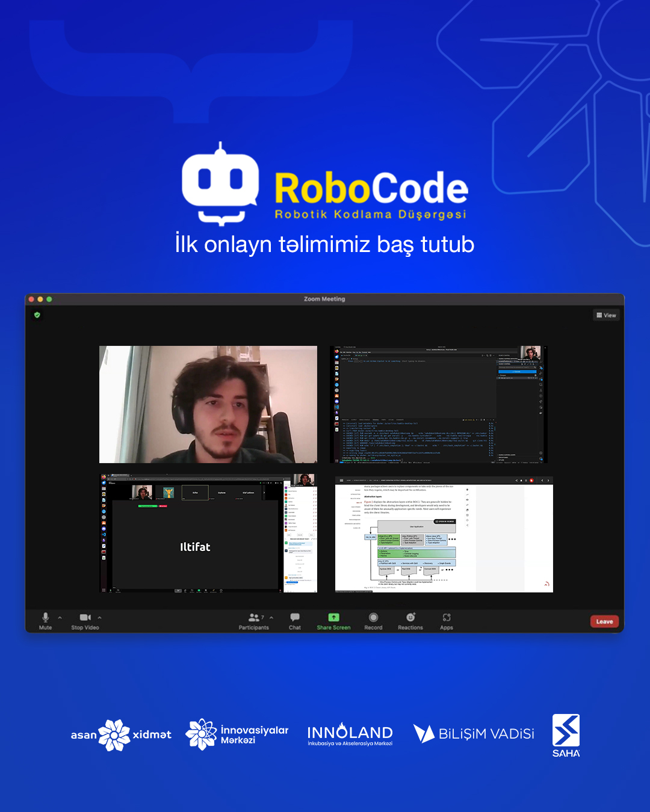Open video options arrow beside Stop Video
650x812 pixels.
click(x=99, y=618)
